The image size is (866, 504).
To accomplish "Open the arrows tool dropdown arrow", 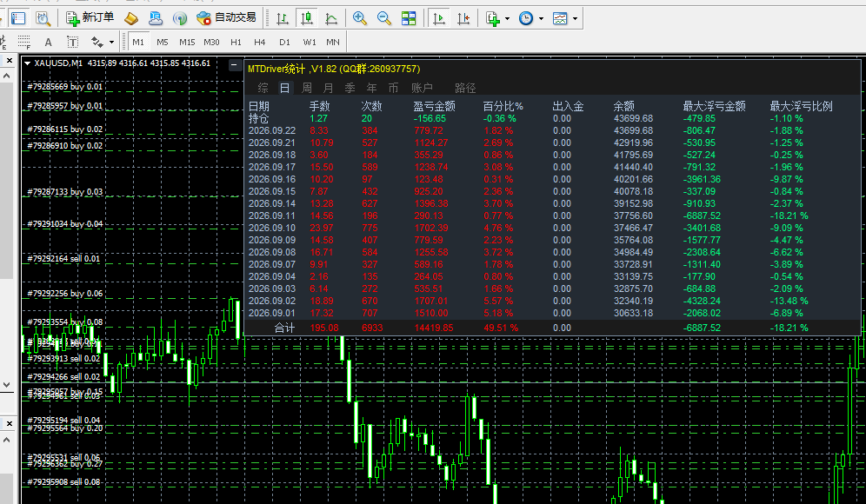I will click(111, 42).
